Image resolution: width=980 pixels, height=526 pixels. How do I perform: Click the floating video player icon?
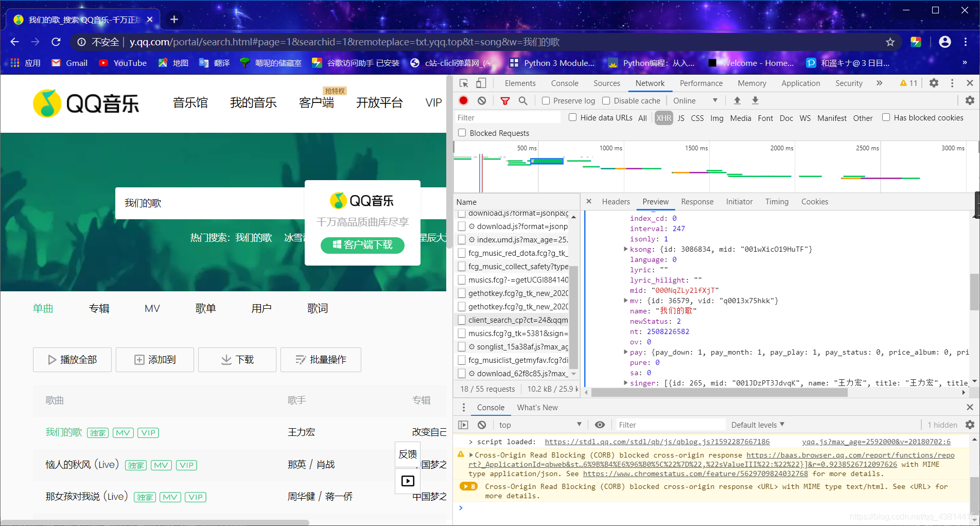pyautogui.click(x=408, y=481)
